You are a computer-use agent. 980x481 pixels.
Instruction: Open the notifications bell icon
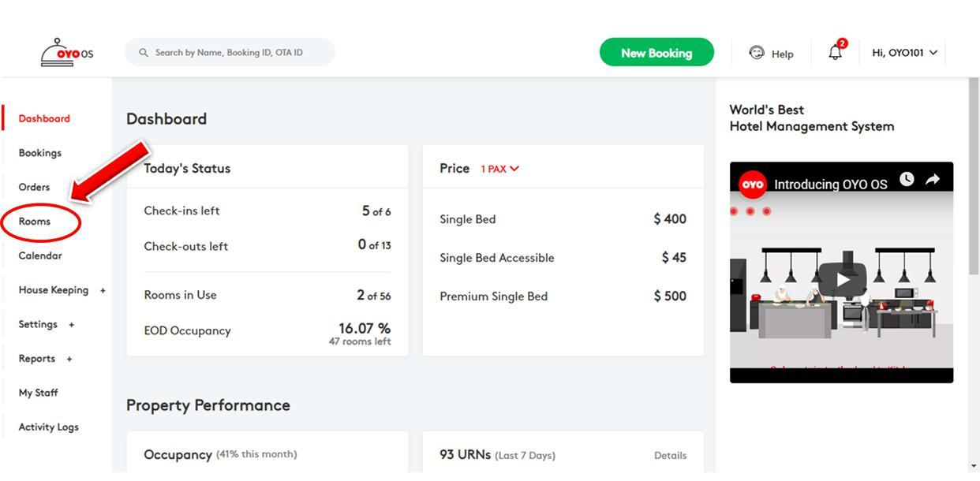[x=835, y=53]
